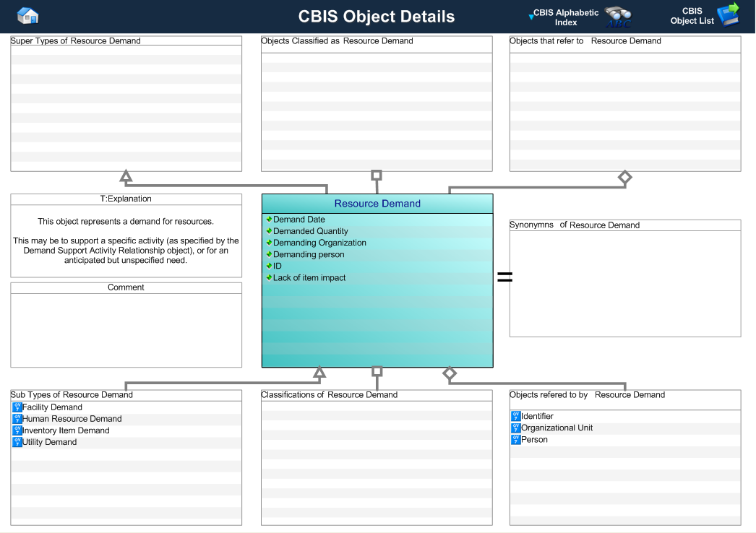The width and height of the screenshot is (756, 533).
Task: Select the ID attribute
Action: tap(278, 266)
